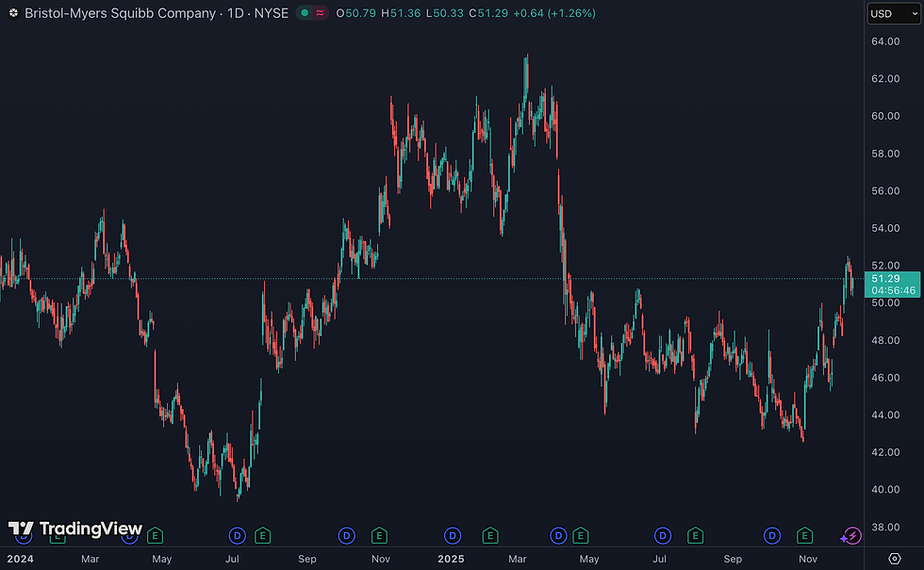Click the NYSE exchange label
The height and width of the screenshot is (570, 924).
click(272, 13)
